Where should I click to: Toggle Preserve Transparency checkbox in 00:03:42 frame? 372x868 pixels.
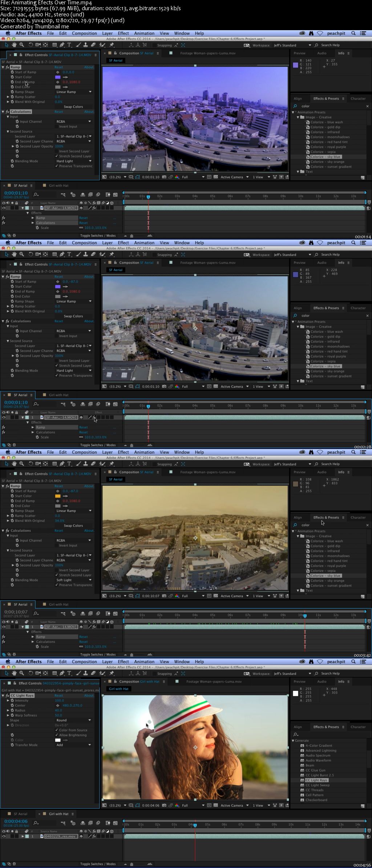pos(56,585)
